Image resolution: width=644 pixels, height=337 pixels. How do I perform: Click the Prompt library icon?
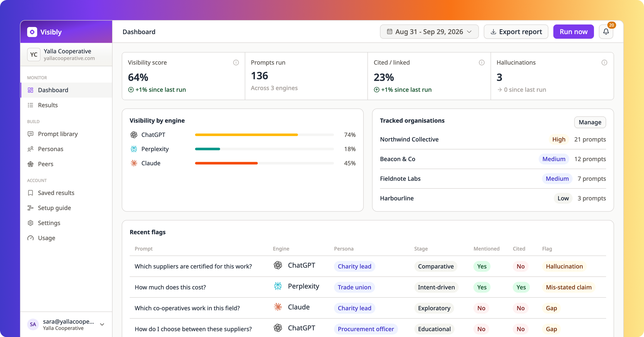(31, 134)
